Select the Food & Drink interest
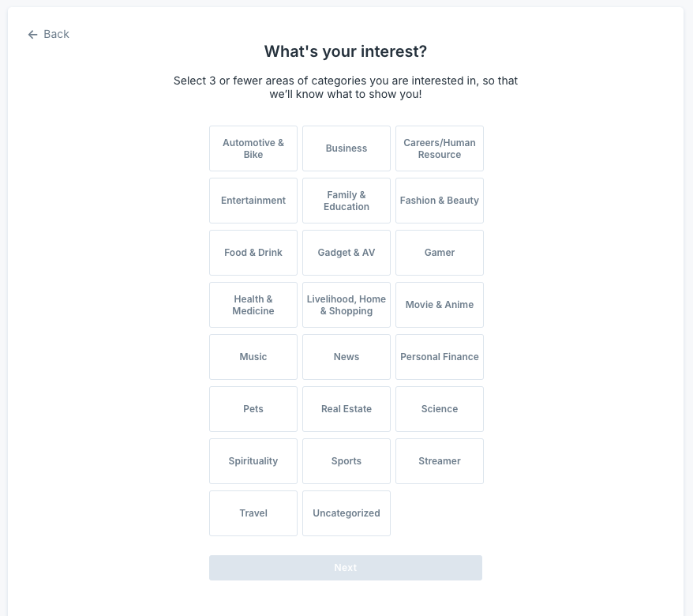Viewport: 693px width, 616px height. [x=253, y=253]
